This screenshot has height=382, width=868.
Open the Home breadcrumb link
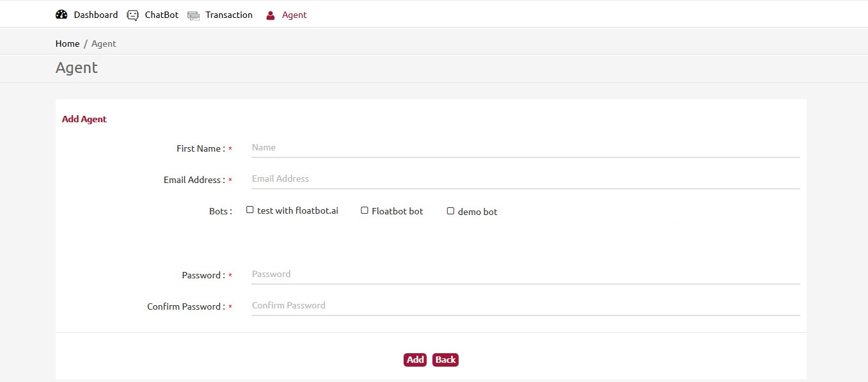(67, 44)
